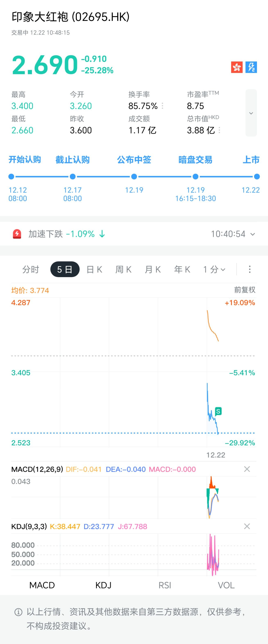Tap the dots beside 总市值 value
Viewport: 268px width, 644px height.
(x=219, y=130)
